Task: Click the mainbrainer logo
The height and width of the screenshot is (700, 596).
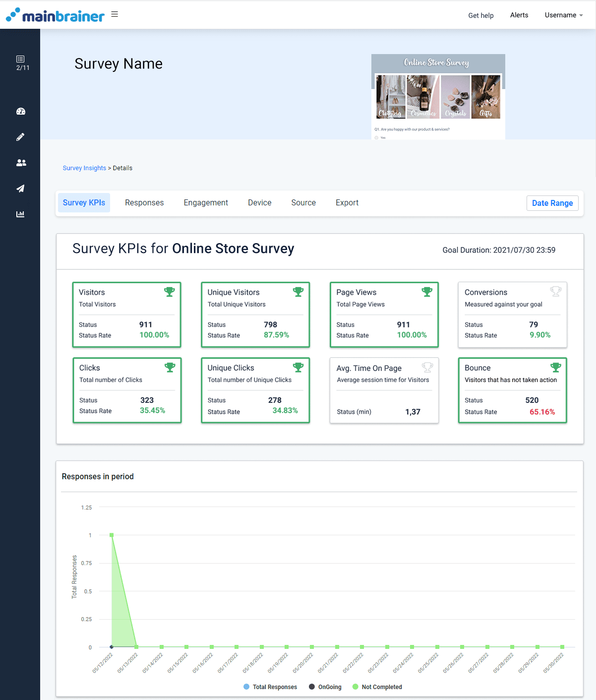Action: pyautogui.click(x=55, y=15)
